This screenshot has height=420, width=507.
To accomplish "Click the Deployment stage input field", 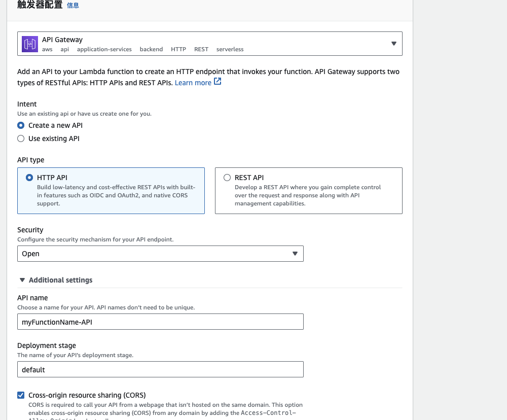I will pyautogui.click(x=160, y=369).
